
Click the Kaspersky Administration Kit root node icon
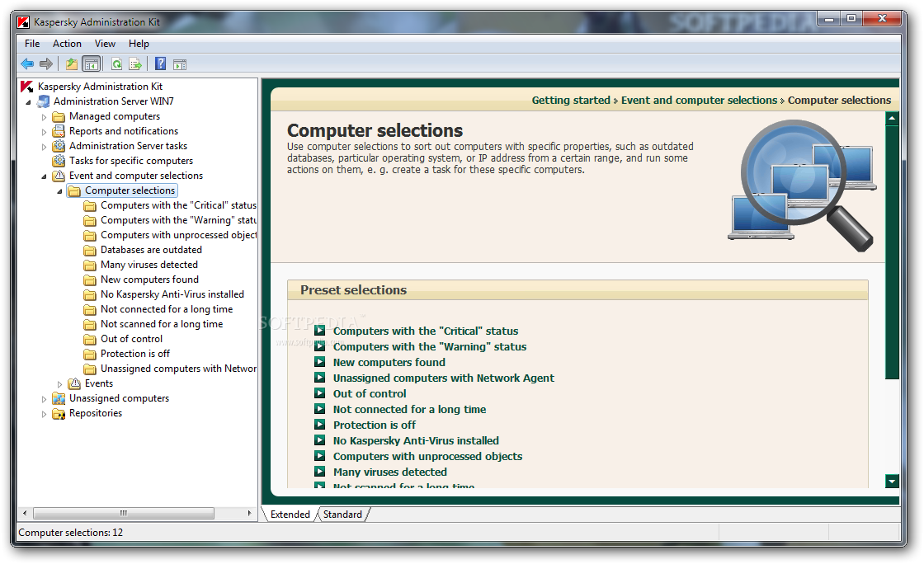pyautogui.click(x=26, y=87)
